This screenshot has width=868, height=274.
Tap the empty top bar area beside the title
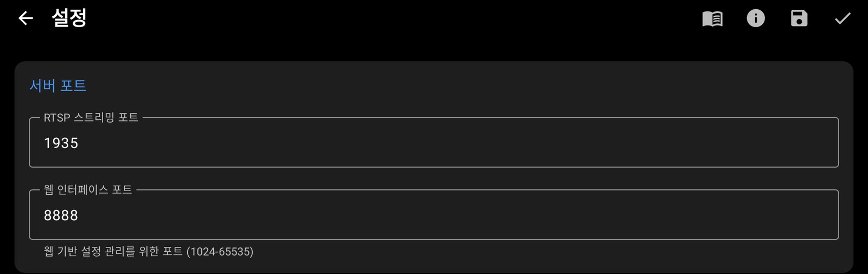click(391, 18)
